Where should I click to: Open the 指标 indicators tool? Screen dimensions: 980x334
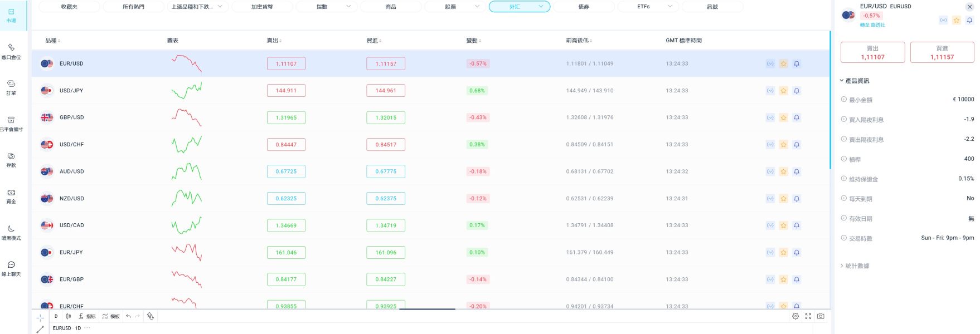(x=87, y=316)
